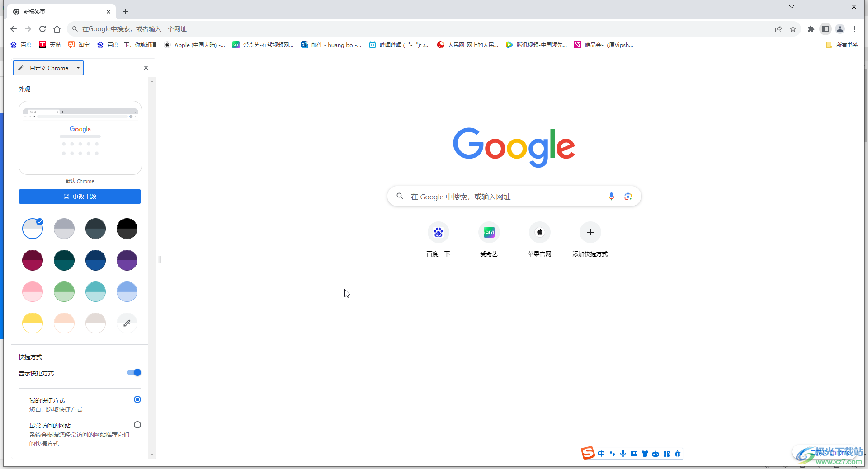Click the side panel scrollbar down arrow
This screenshot has width=868, height=469.
[x=152, y=455]
